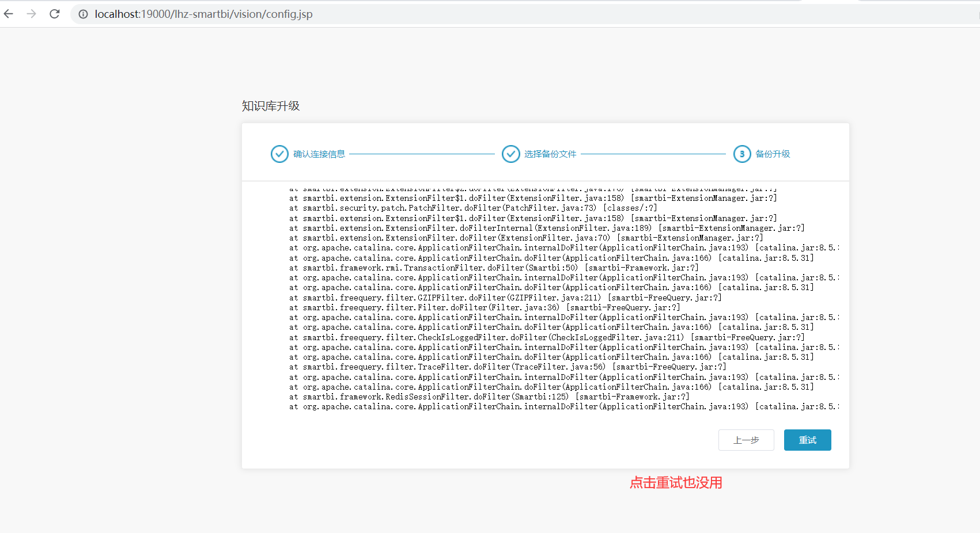The image size is (980, 533).
Task: Click the 选择备份文件 step check icon
Action: pyautogui.click(x=510, y=154)
